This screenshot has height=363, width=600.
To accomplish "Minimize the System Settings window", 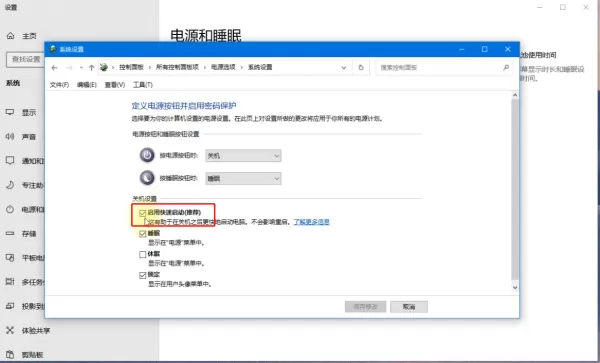I will click(462, 49).
